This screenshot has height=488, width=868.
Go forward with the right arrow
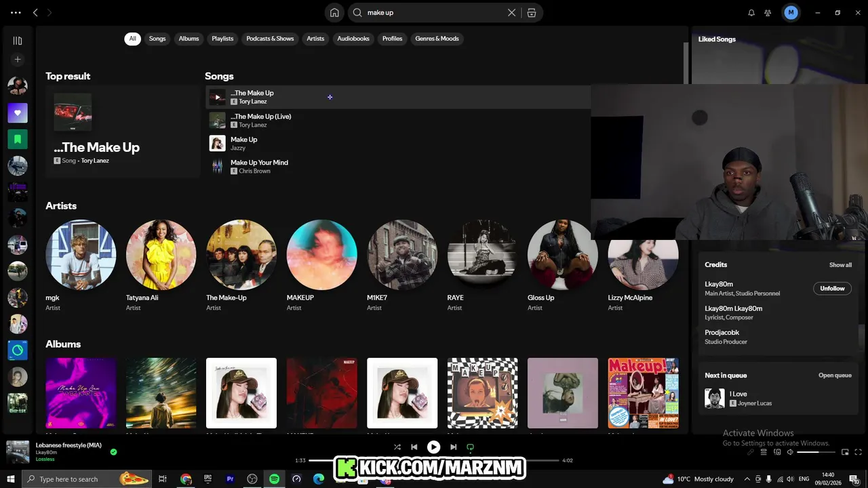(50, 12)
